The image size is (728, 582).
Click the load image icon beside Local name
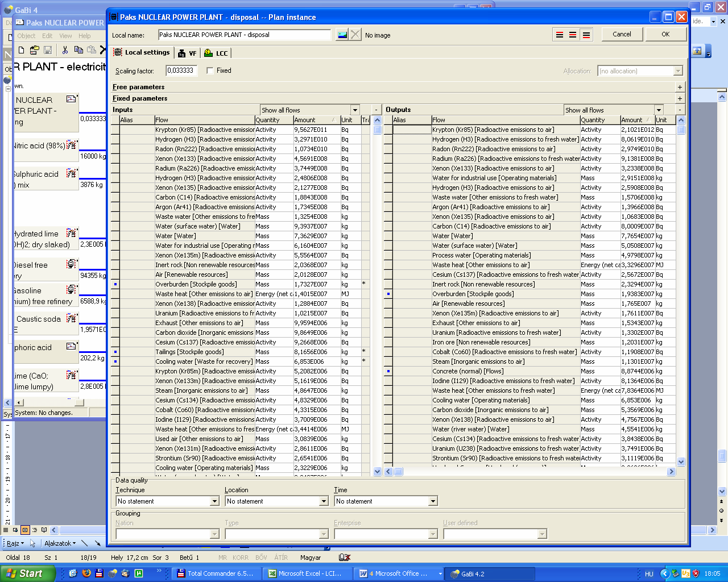[x=342, y=35]
